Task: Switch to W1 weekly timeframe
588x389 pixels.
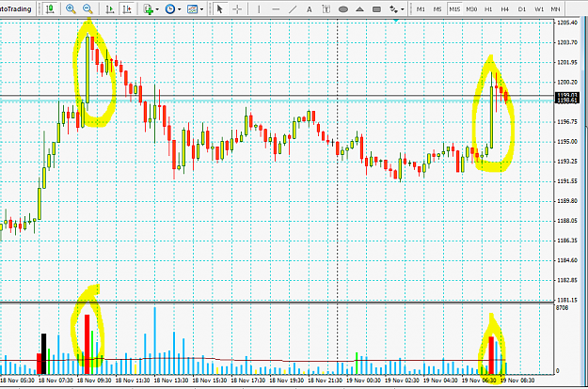Action: (539, 9)
